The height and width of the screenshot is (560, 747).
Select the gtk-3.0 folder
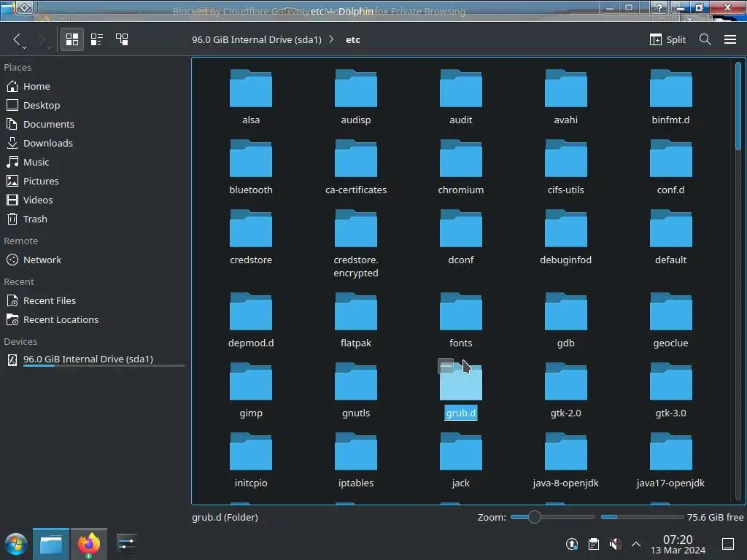point(670,391)
